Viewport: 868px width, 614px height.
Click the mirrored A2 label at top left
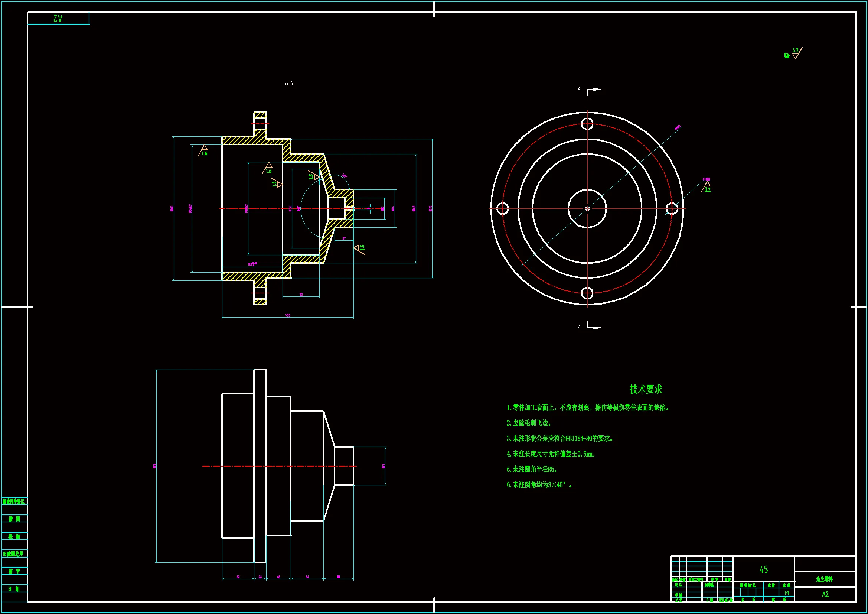58,18
